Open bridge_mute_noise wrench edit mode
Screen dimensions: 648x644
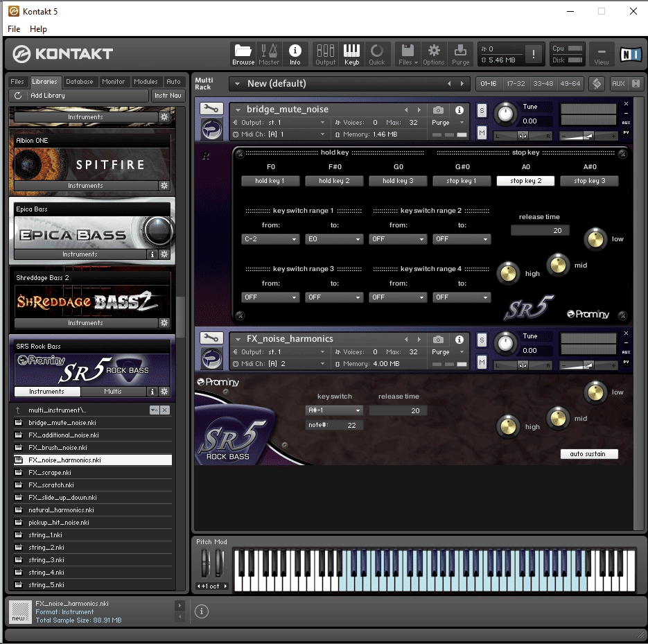[x=211, y=109]
